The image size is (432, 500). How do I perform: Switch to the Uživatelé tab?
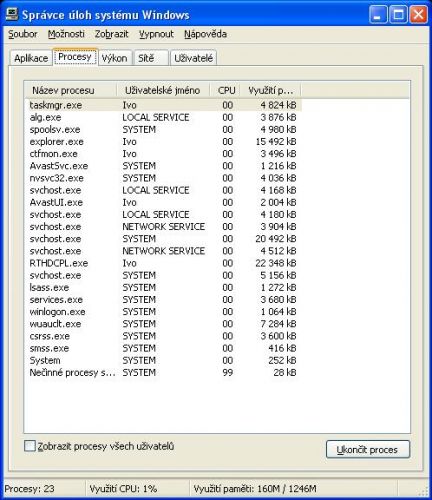193,58
